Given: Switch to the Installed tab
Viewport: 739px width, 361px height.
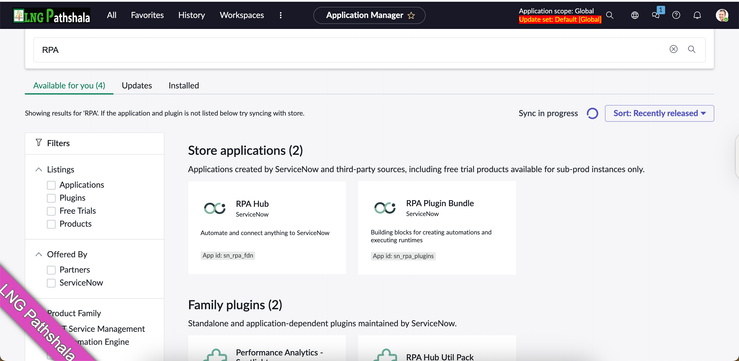Looking at the screenshot, I should 184,86.
